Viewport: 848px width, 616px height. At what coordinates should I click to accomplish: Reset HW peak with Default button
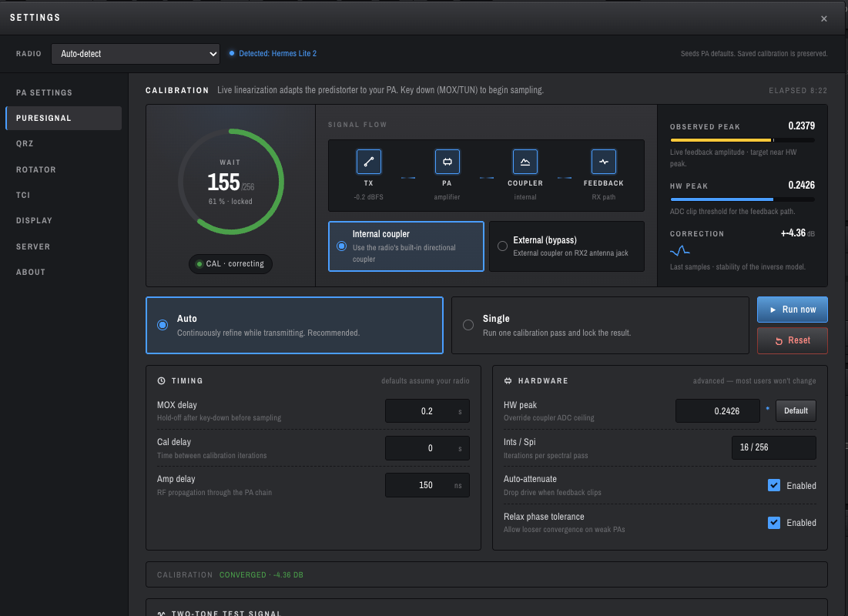coord(796,410)
